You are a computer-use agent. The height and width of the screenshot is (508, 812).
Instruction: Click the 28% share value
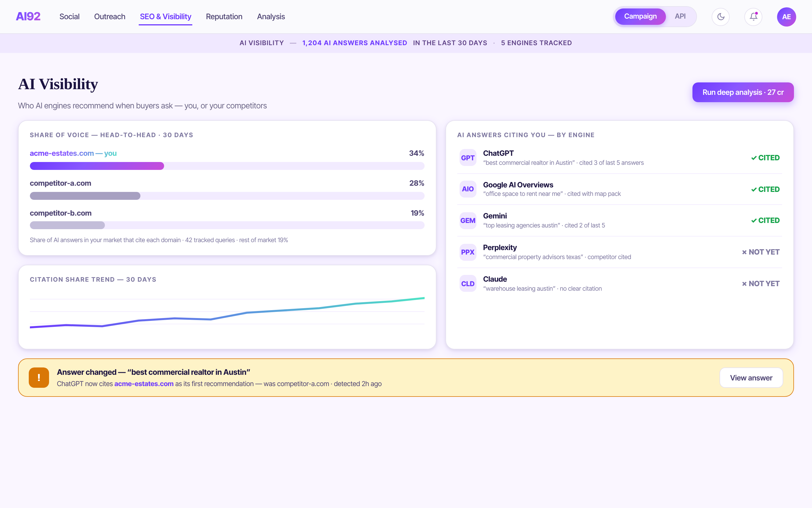click(416, 183)
